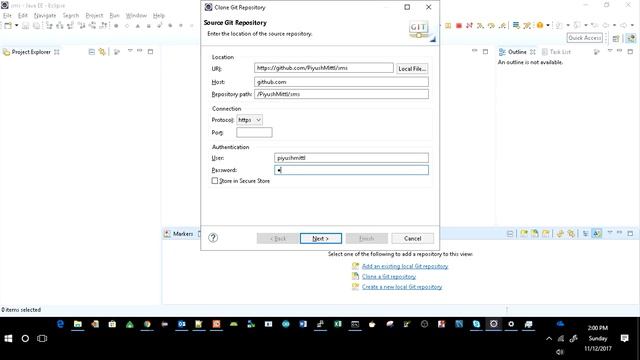Select the Project Explorer tab
The width and height of the screenshot is (640, 360).
31,52
